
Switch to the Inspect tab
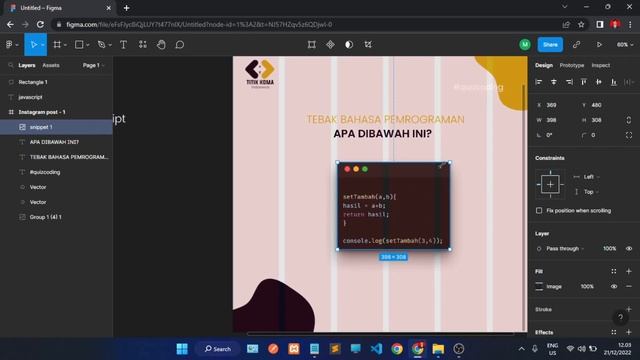coord(600,65)
